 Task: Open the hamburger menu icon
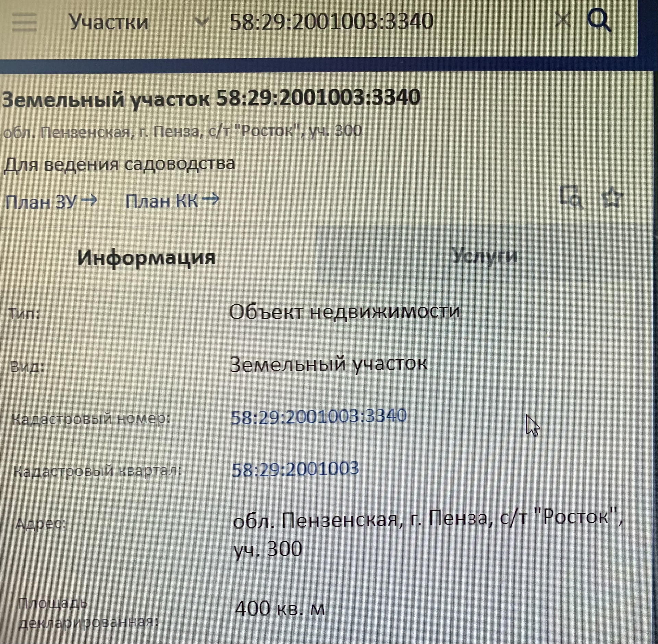24,22
